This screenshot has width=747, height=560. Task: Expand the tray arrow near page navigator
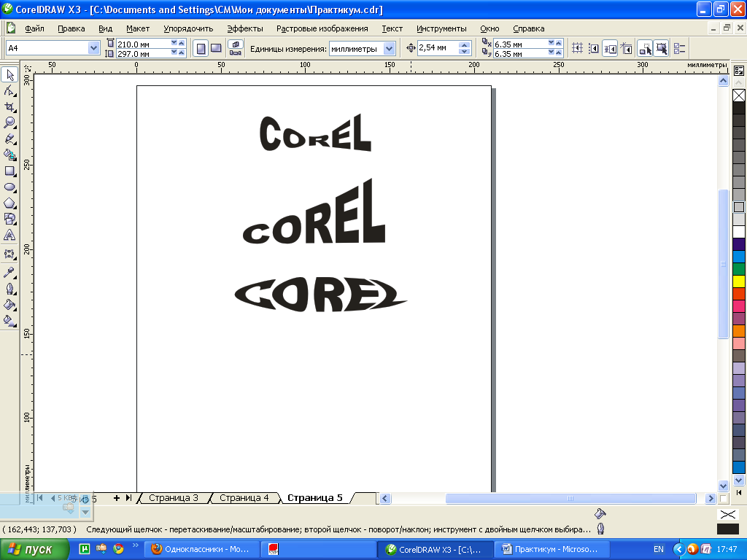coord(85,513)
